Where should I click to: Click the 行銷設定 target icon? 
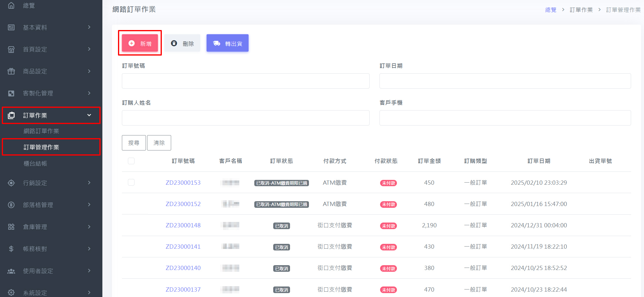11,183
